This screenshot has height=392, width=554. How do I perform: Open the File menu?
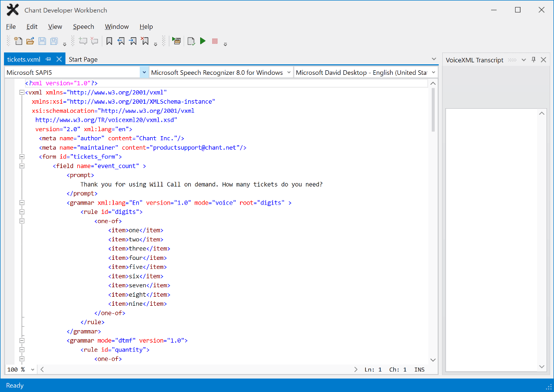tap(11, 26)
